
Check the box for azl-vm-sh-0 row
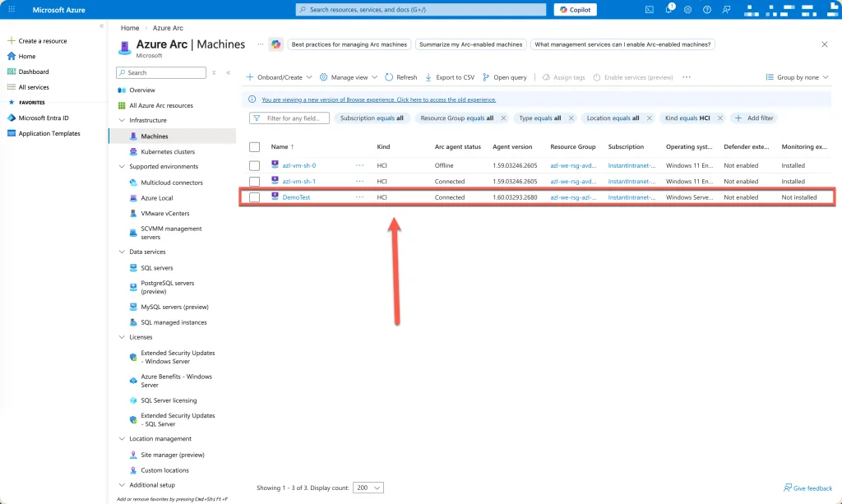(255, 165)
